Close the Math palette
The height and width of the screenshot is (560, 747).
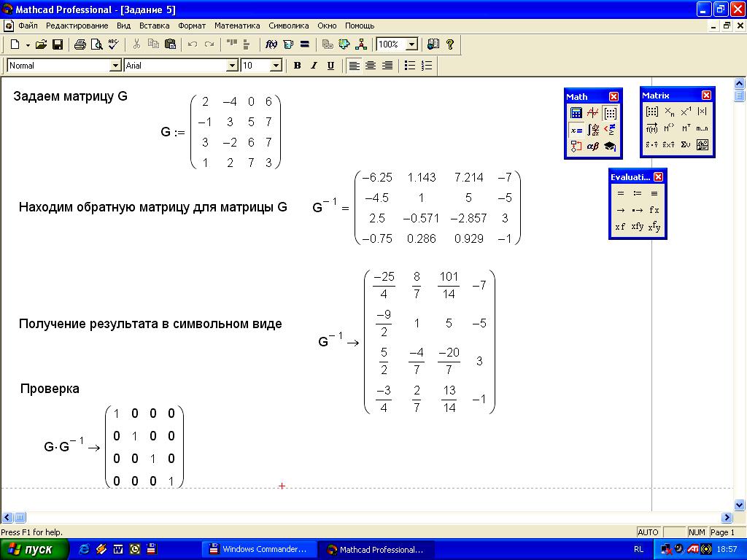614,97
